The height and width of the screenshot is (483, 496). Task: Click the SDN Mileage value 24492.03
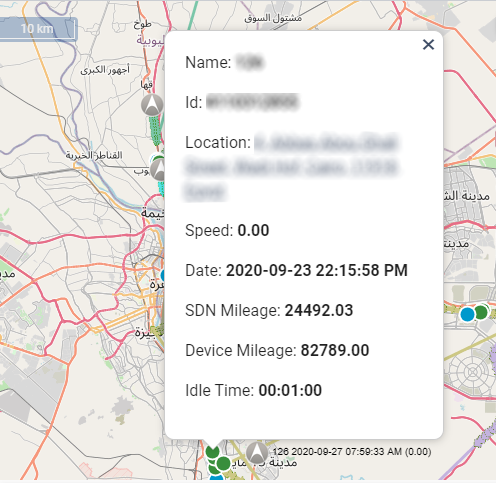319,310
